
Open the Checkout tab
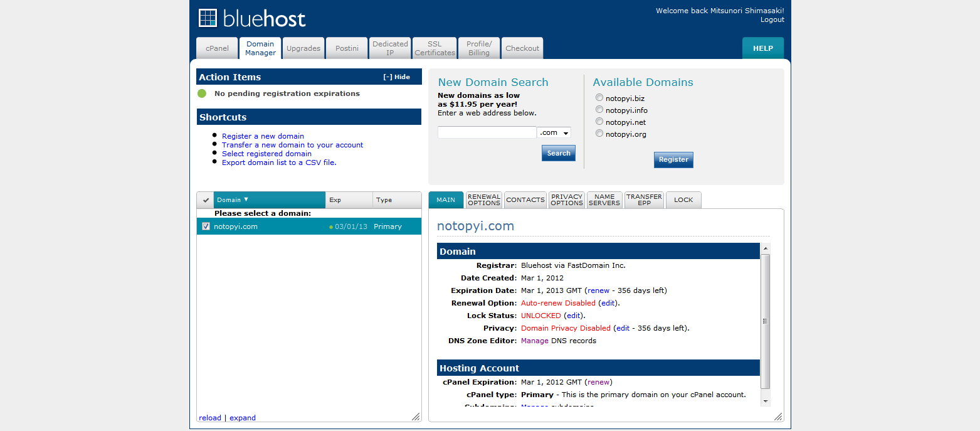point(522,48)
